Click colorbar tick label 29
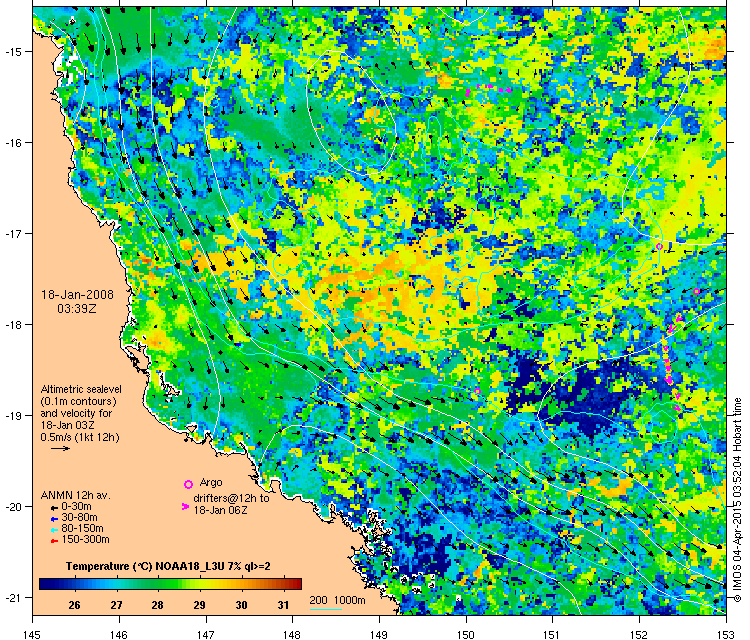Image resolution: width=750 pixels, height=640 pixels. (199, 605)
